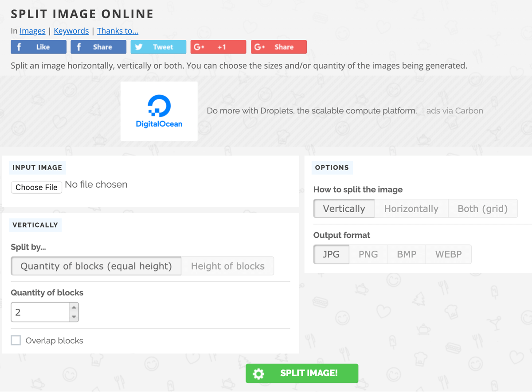Click Choose File to upload an image
Viewport: 532px width, 392px height.
(x=36, y=187)
